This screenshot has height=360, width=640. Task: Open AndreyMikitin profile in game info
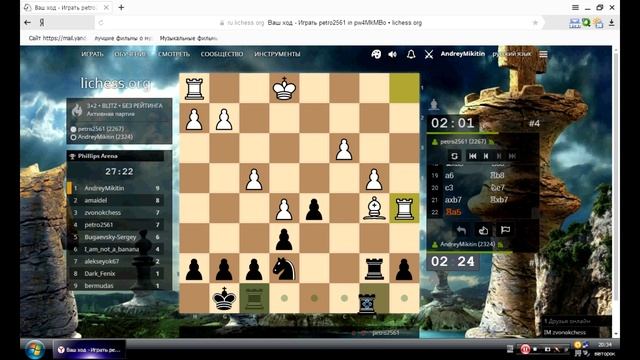coord(105,137)
